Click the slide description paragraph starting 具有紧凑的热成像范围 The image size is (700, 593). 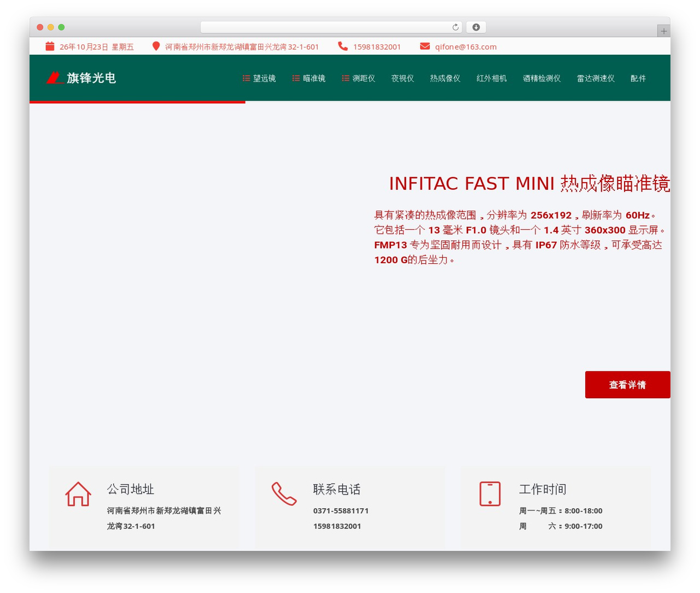(520, 237)
